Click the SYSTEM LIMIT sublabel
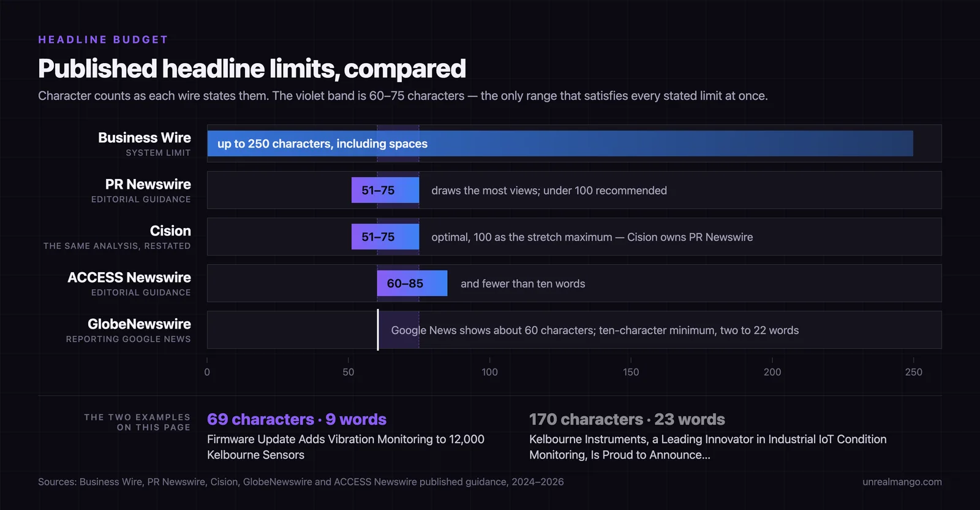Viewport: 980px width, 510px height. (x=158, y=153)
